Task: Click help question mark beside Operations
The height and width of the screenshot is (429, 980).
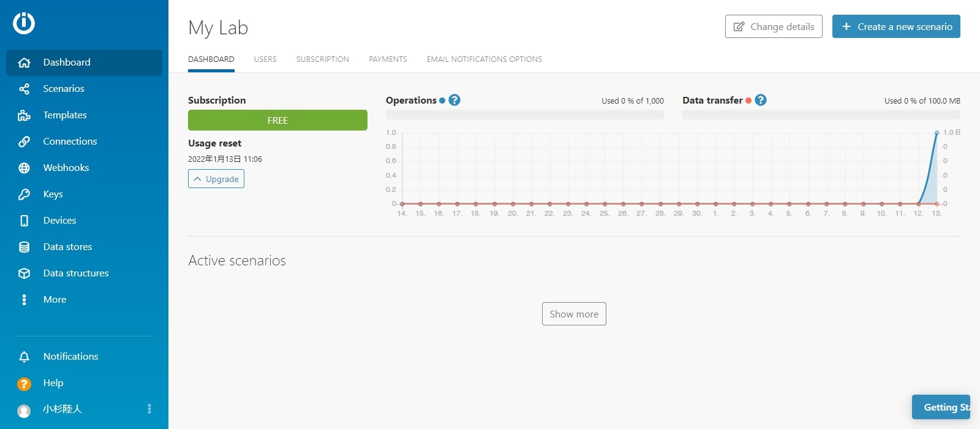Action: click(x=454, y=100)
